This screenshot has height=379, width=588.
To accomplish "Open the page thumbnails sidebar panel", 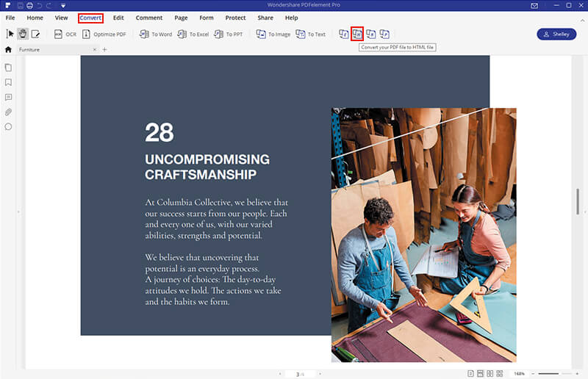I will pos(8,68).
